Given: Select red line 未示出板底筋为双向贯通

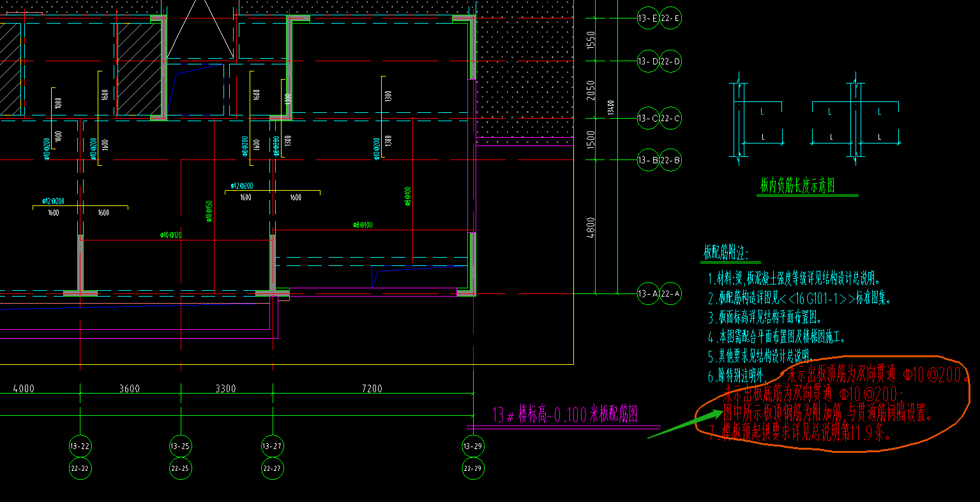Looking at the screenshot, I should click(813, 392).
